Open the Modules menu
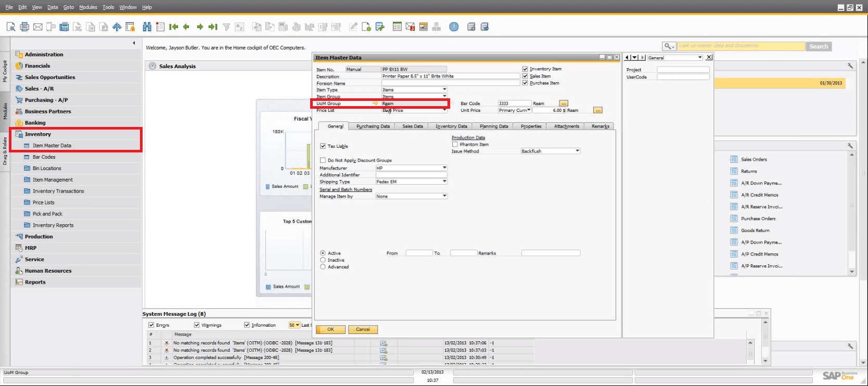 pyautogui.click(x=88, y=7)
